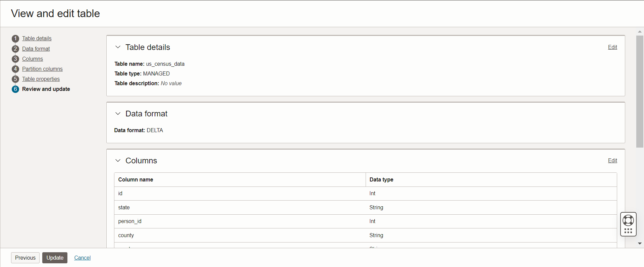
Task: Click step 2 circle for Data format
Action: point(15,49)
